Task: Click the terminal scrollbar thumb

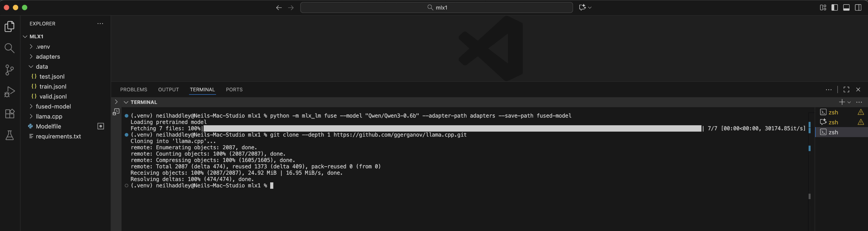Action: (x=809, y=196)
